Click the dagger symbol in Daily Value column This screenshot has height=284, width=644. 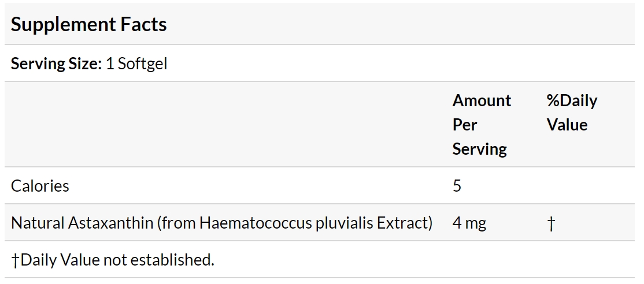click(551, 223)
